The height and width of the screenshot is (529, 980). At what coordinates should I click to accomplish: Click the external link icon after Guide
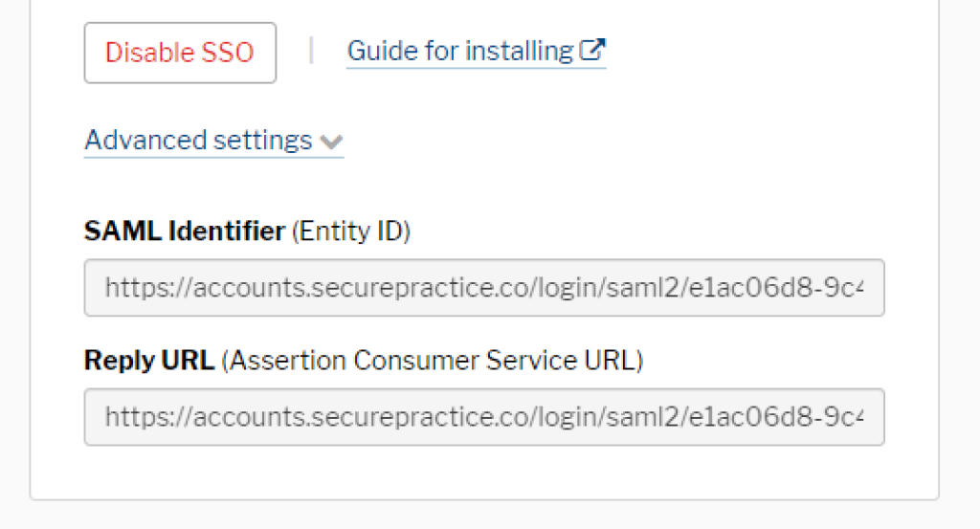point(593,50)
